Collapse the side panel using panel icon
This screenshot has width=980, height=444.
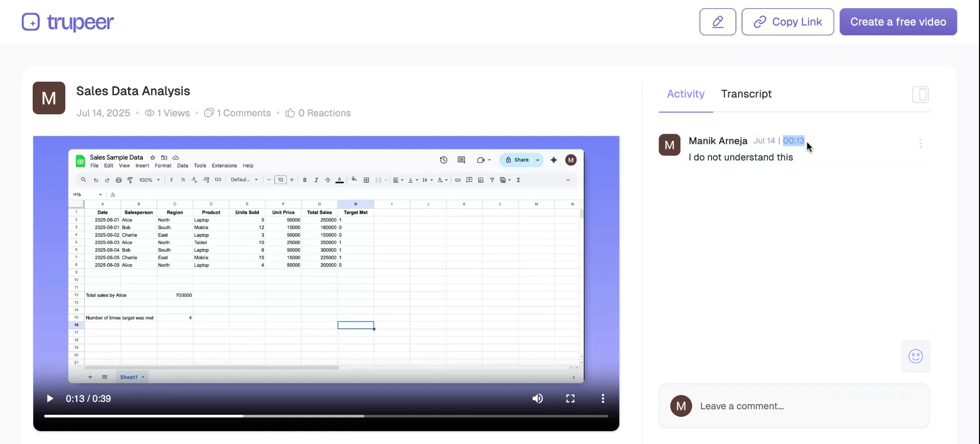[x=920, y=94]
